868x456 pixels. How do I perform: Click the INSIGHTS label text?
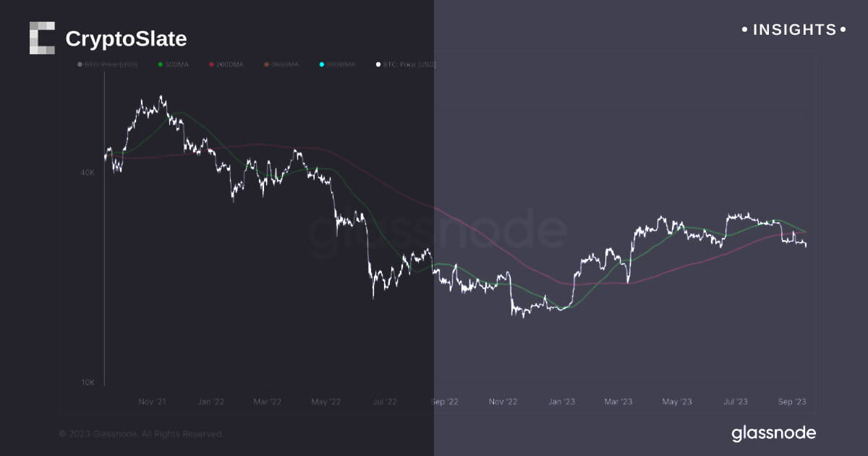794,30
